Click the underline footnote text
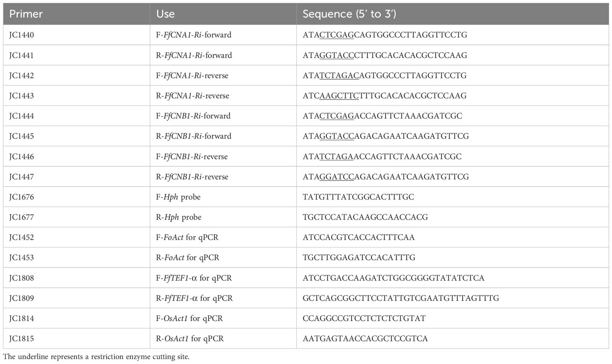This screenshot has width=612, height=364. [x=96, y=357]
